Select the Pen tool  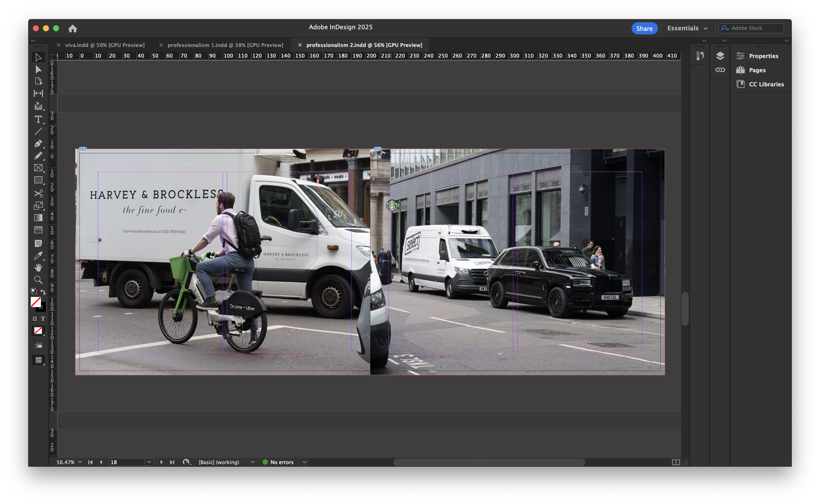(38, 143)
